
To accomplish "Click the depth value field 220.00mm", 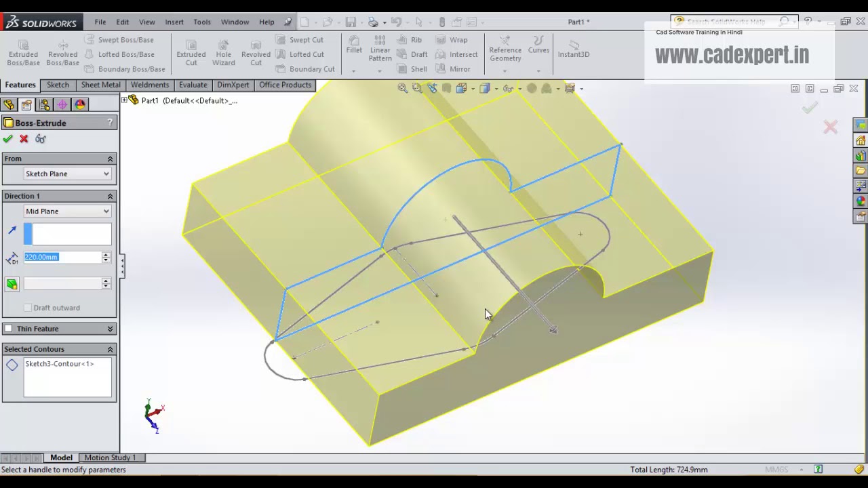I will pos(62,257).
